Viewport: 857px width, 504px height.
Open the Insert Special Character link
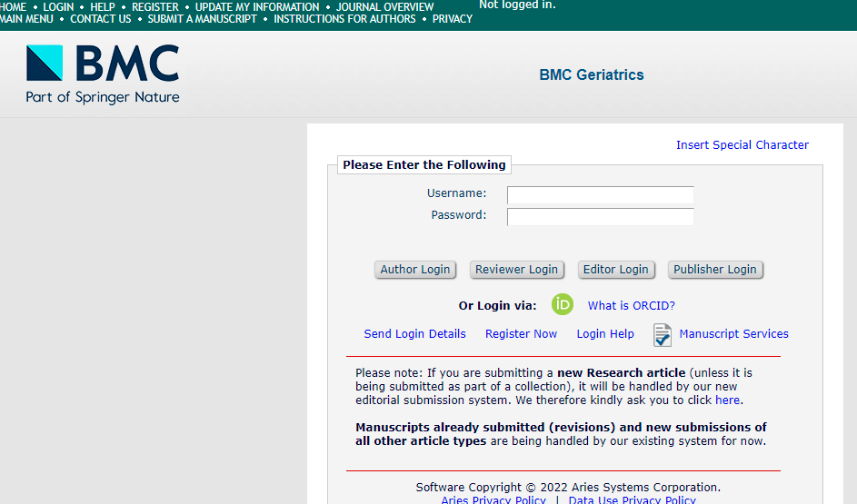742,145
